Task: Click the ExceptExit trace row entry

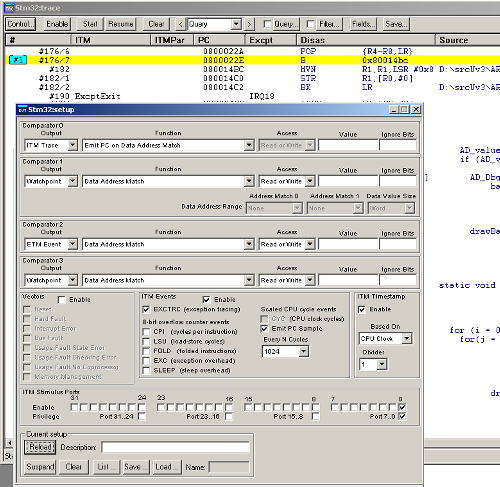Action: [98, 96]
